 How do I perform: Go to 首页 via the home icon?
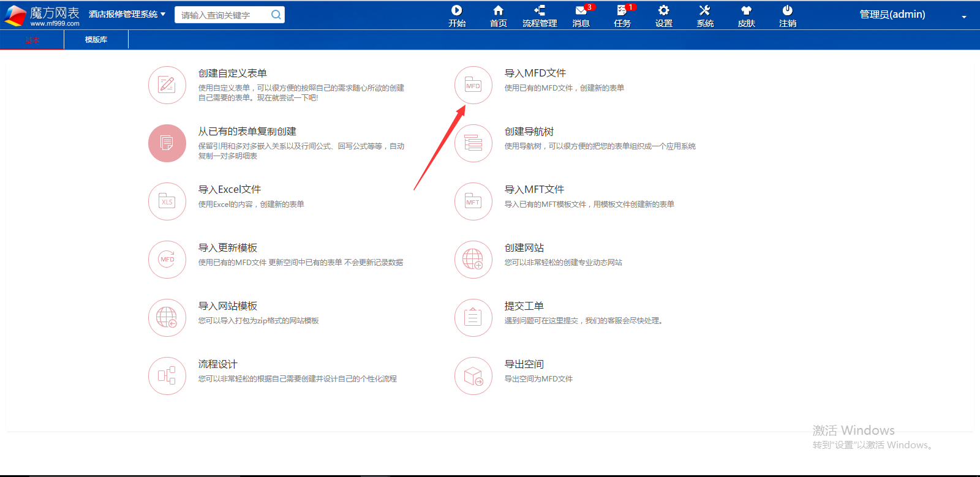pyautogui.click(x=499, y=10)
